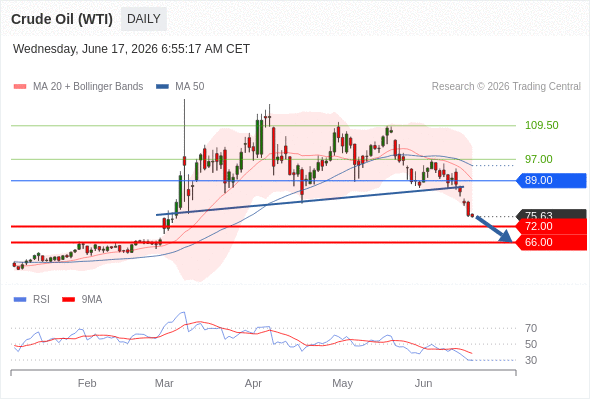Select the 66.00 red target price tag
This screenshot has height=400, width=590.
pyautogui.click(x=551, y=242)
